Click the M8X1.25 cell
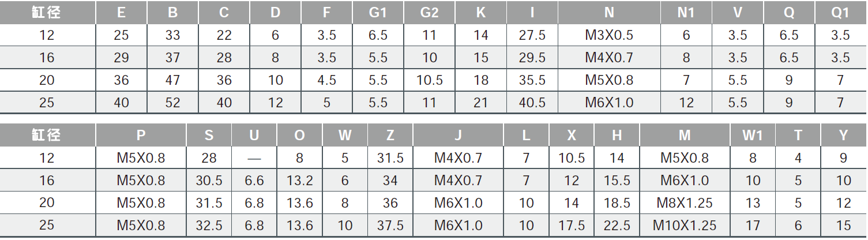Screen dimensions: 868x240 point(685,203)
